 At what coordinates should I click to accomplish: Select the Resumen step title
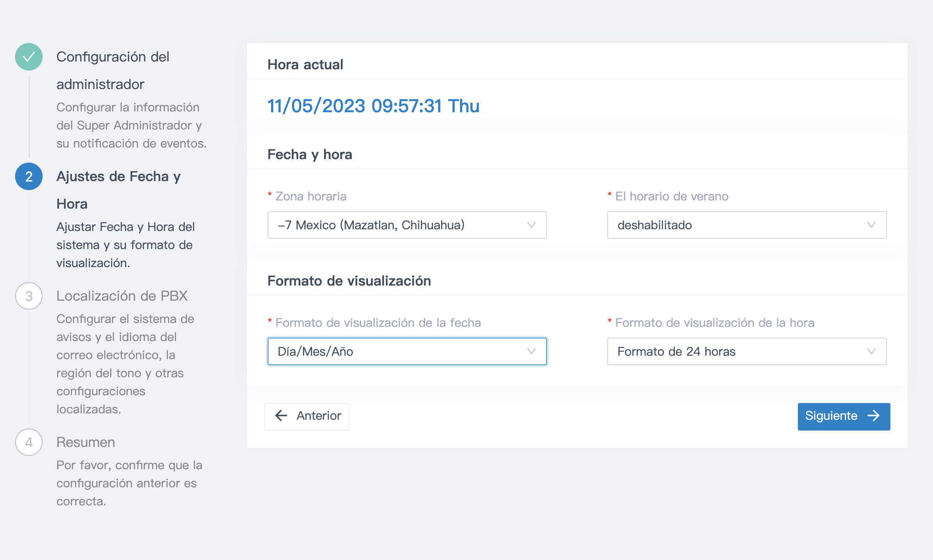click(x=86, y=442)
